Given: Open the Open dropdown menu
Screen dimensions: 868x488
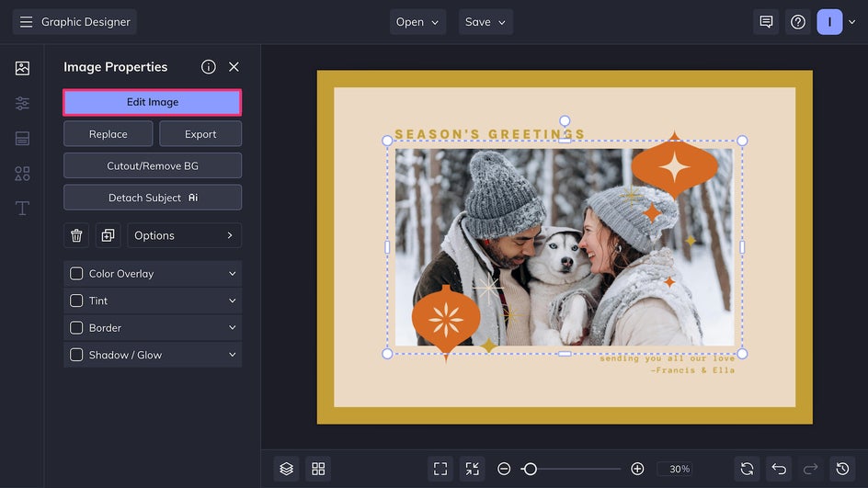Looking at the screenshot, I should tap(417, 22).
